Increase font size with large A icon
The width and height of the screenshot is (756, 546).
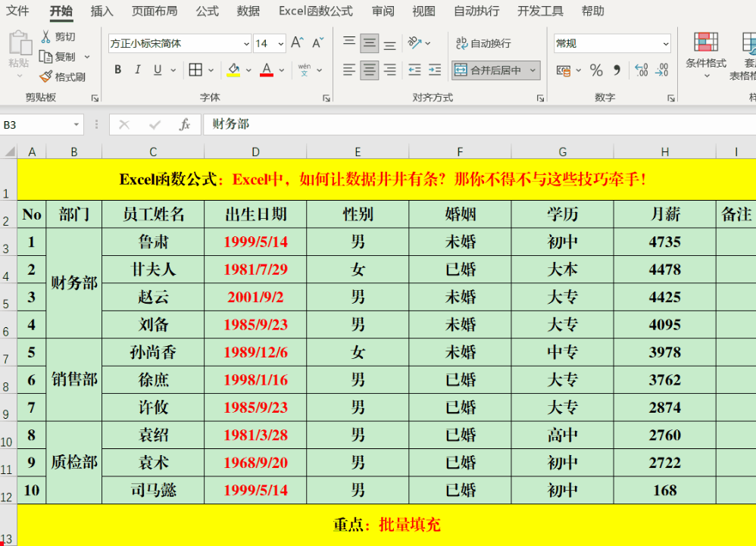(x=297, y=43)
